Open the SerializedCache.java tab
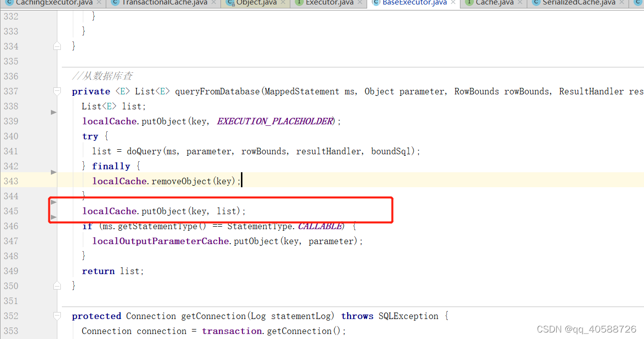644x339 pixels. coord(579,2)
